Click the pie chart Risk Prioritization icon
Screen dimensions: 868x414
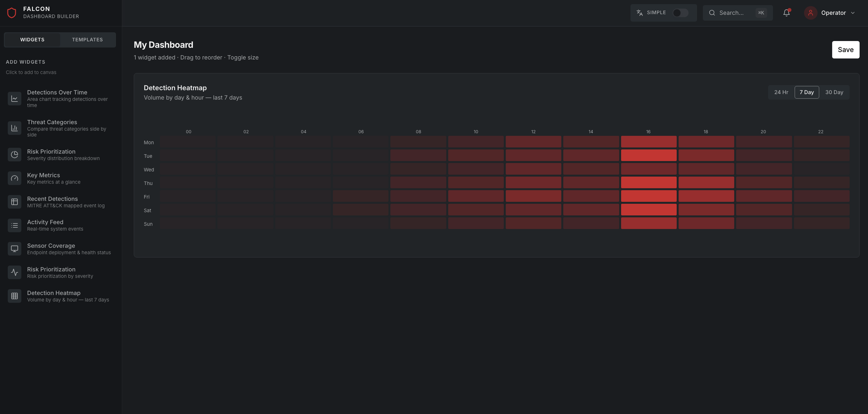tap(14, 155)
